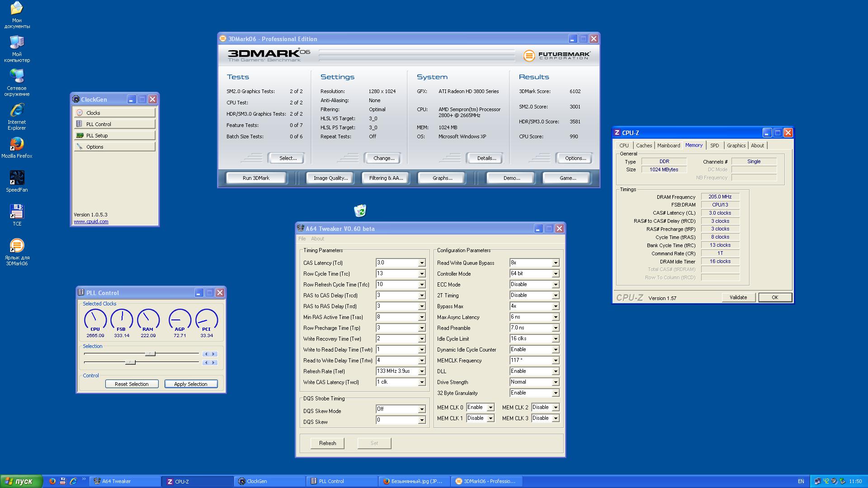Expand the CAS Latency (Tcl) dropdown
The width and height of the screenshot is (868, 488).
(421, 263)
